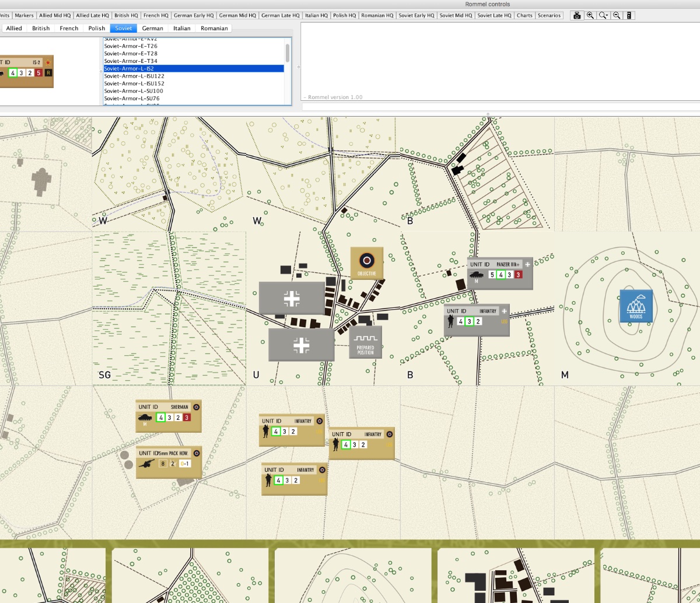
Task: Select the upper hidden German cross counter
Action: (x=292, y=299)
